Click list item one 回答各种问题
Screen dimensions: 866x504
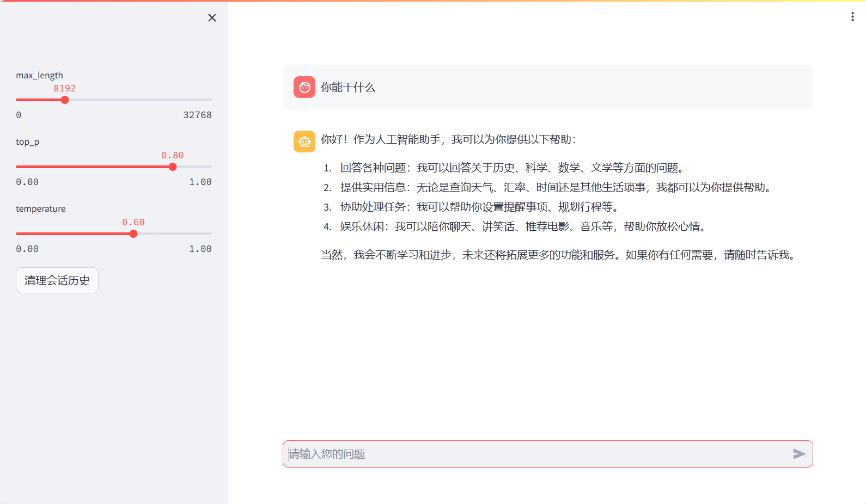pos(511,168)
